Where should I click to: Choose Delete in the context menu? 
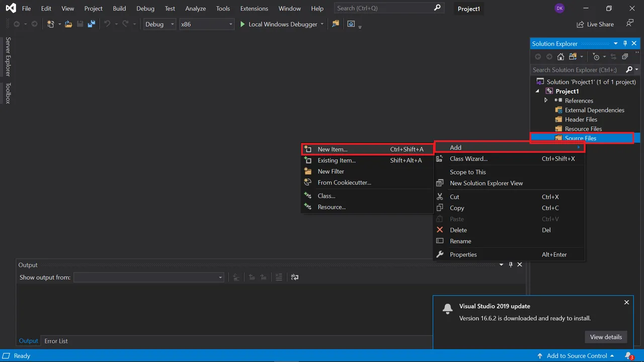coord(509,230)
